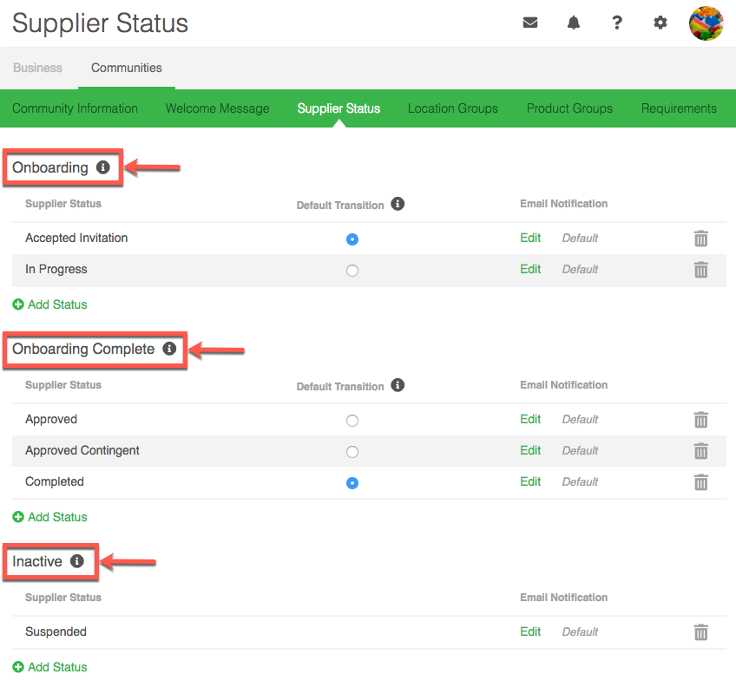Switch to the Location Groups tab
The width and height of the screenshot is (736, 700).
click(x=452, y=108)
